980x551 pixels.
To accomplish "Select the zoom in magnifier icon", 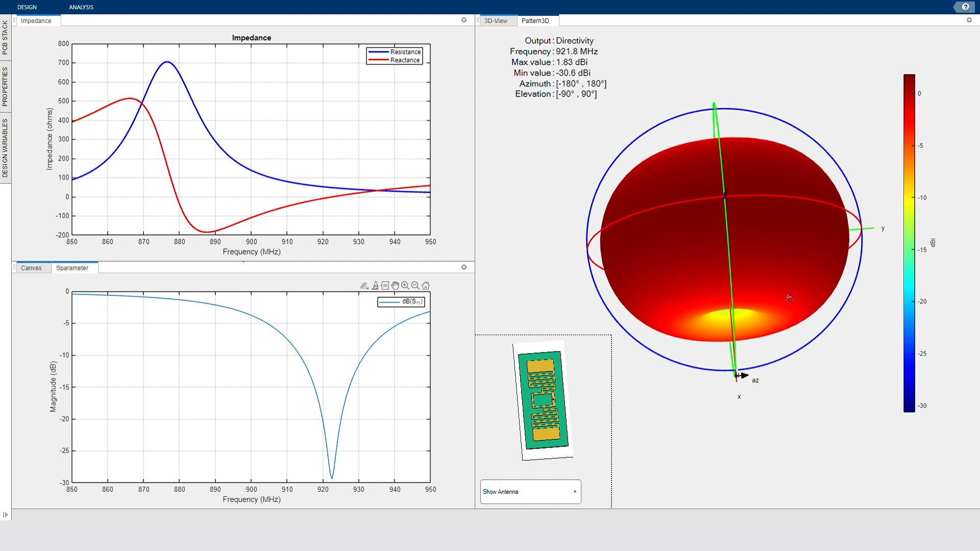I will [x=405, y=286].
